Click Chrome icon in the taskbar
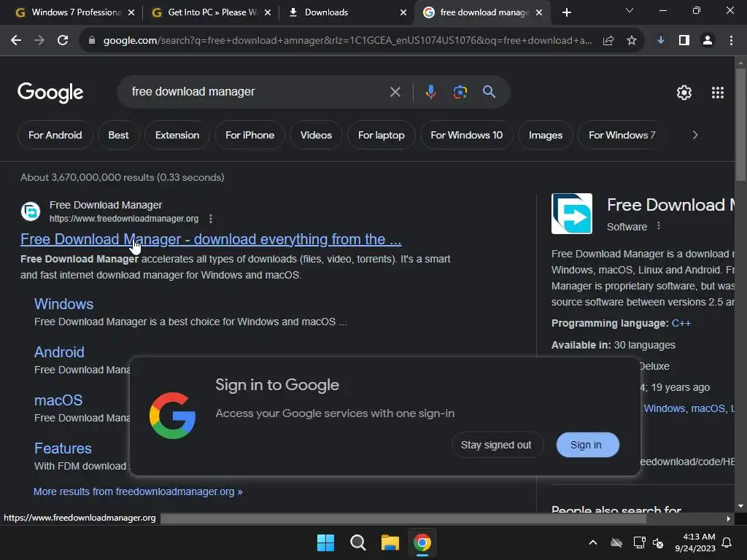Screen dimensions: 747x560 422,542
